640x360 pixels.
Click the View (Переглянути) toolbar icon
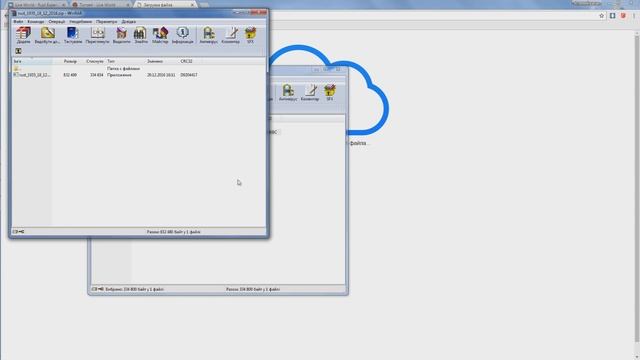pos(98,35)
